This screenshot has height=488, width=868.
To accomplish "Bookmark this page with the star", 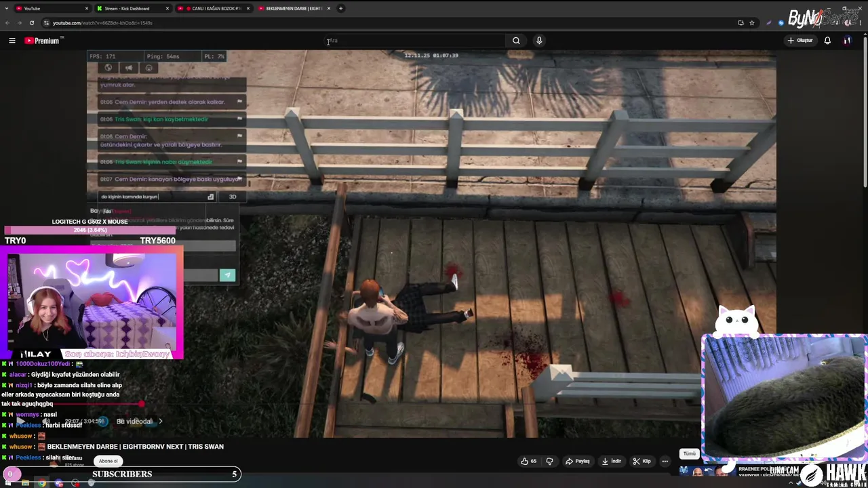I will pos(751,23).
